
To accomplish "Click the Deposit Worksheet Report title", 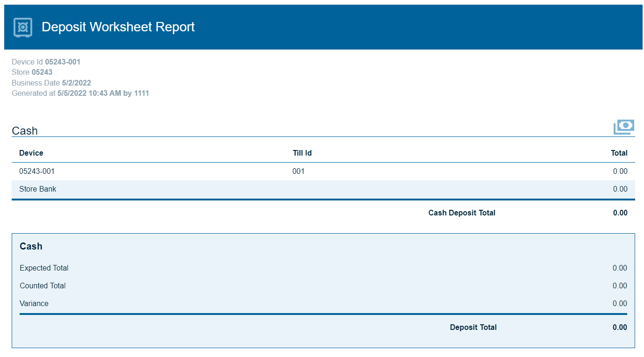I will [118, 27].
